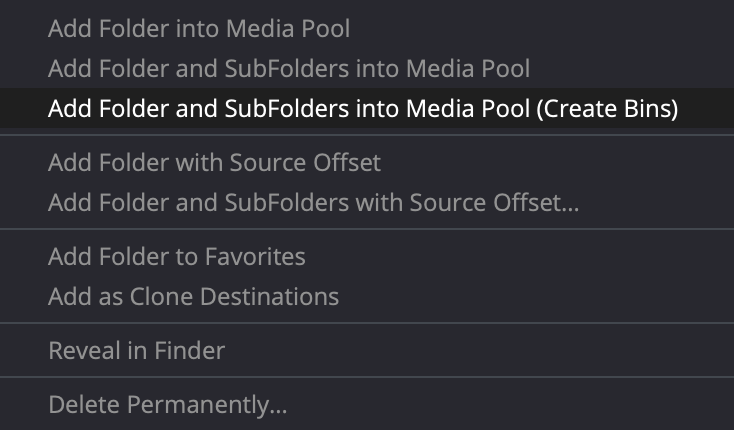Choose Add Folder to Favorites
Screen dimensions: 734x430
177,257
